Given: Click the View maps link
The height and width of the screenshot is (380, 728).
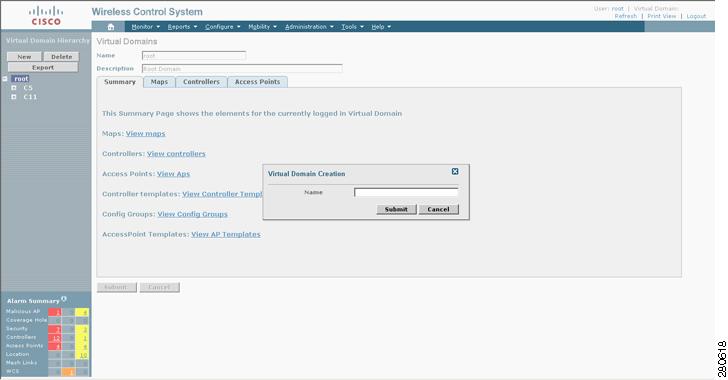Looking at the screenshot, I should click(x=145, y=134).
